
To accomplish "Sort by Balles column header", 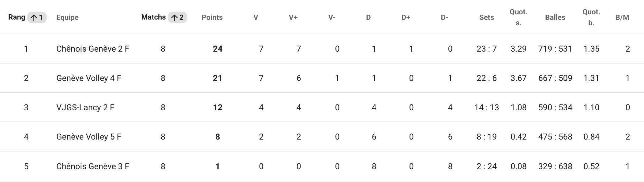I will point(555,17).
